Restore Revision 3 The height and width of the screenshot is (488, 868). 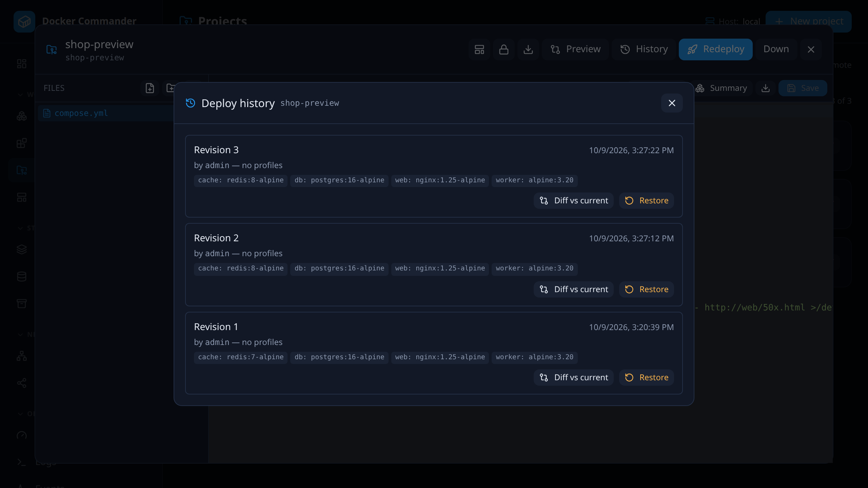coord(646,201)
